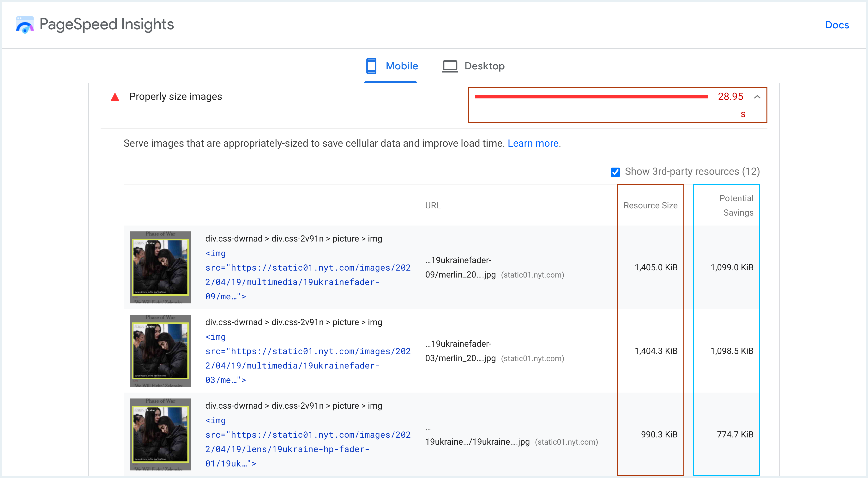Switch to the Desktop tab

click(x=484, y=66)
